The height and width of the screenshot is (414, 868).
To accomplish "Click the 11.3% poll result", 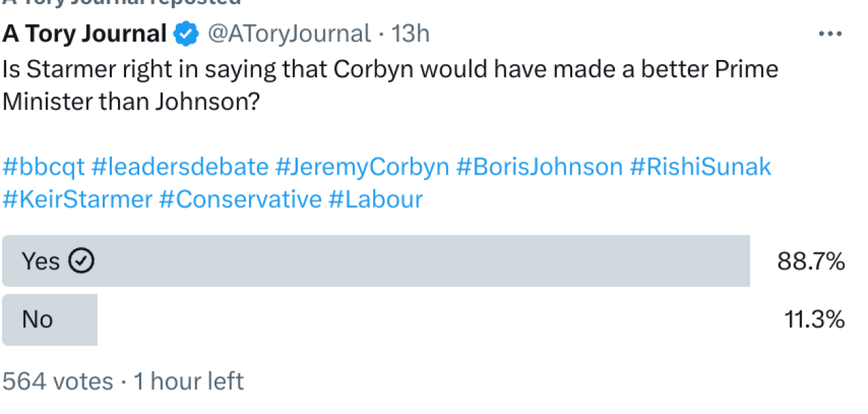I will click(x=814, y=319).
